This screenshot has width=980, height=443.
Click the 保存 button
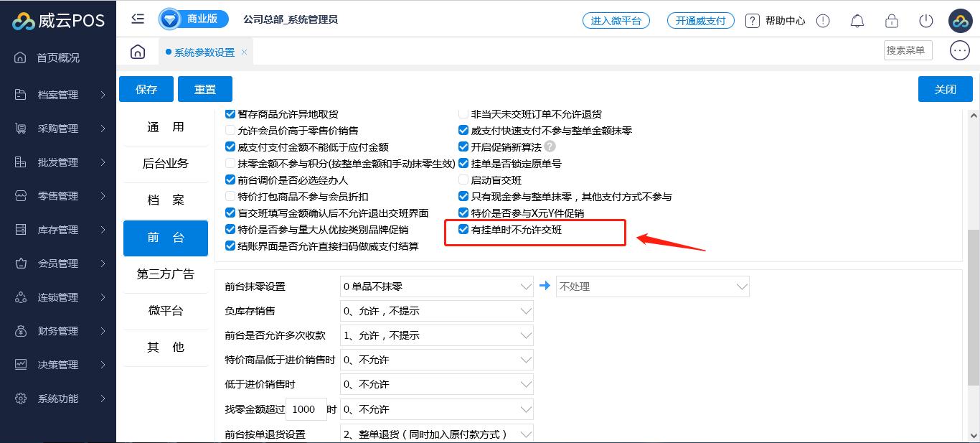[146, 89]
